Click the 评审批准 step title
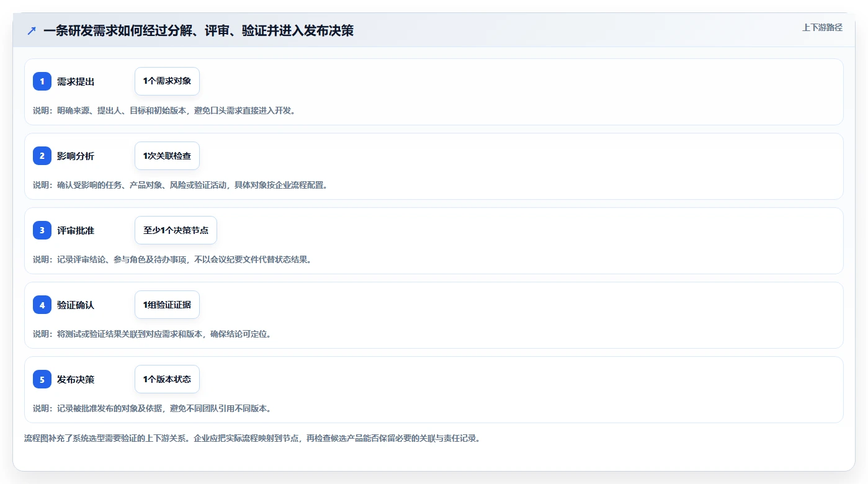 pyautogui.click(x=76, y=230)
